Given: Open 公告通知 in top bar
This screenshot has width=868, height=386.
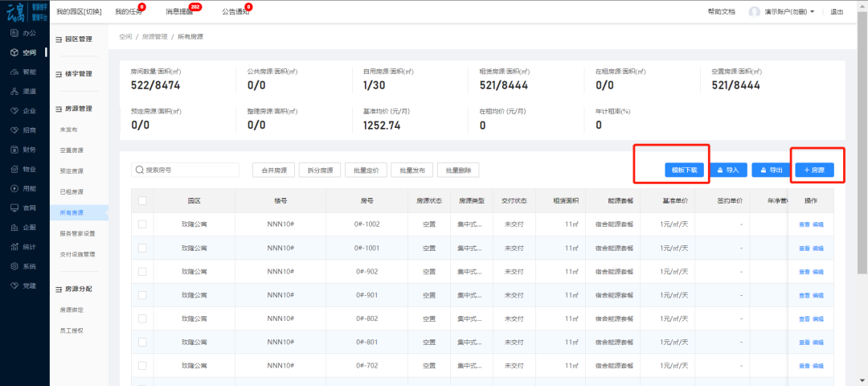Looking at the screenshot, I should point(235,11).
